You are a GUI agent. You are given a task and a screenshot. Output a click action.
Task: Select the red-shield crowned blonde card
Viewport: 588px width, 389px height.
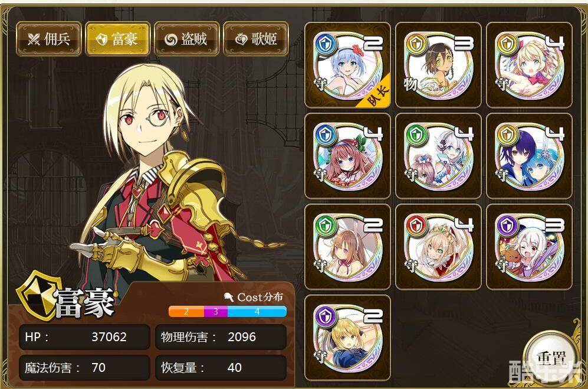click(x=438, y=247)
